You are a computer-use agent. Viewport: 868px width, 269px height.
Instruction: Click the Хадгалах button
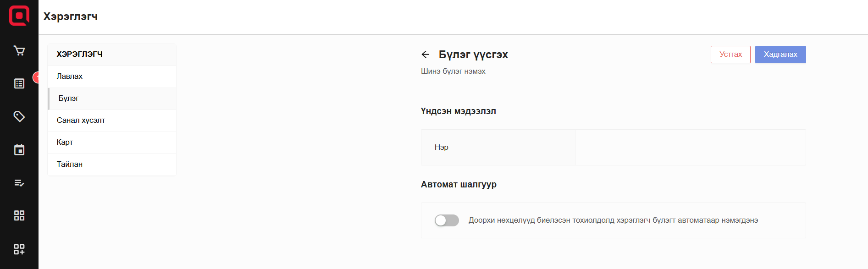tap(780, 55)
